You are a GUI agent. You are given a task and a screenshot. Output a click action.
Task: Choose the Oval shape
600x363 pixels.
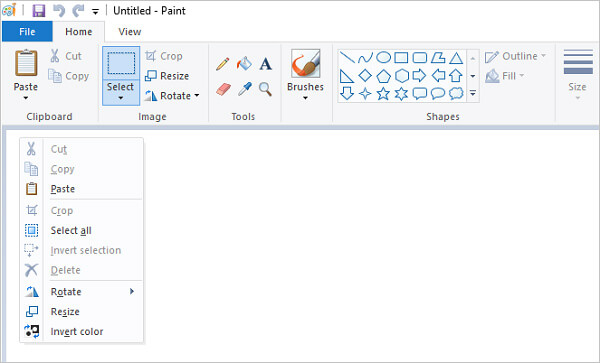click(383, 58)
